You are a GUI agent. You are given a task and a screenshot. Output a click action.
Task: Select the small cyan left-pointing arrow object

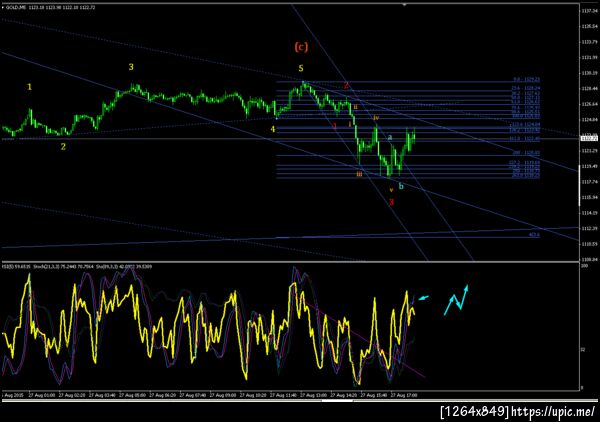coord(423,298)
